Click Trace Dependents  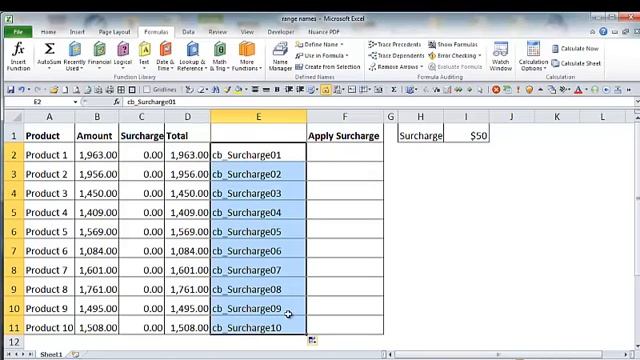coord(396,56)
